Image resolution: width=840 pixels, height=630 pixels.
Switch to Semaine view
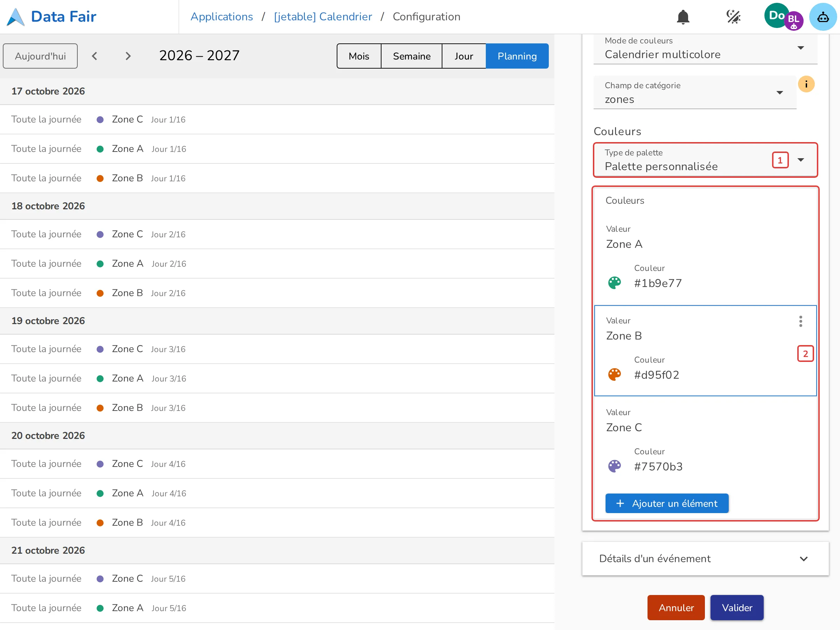[x=412, y=56]
